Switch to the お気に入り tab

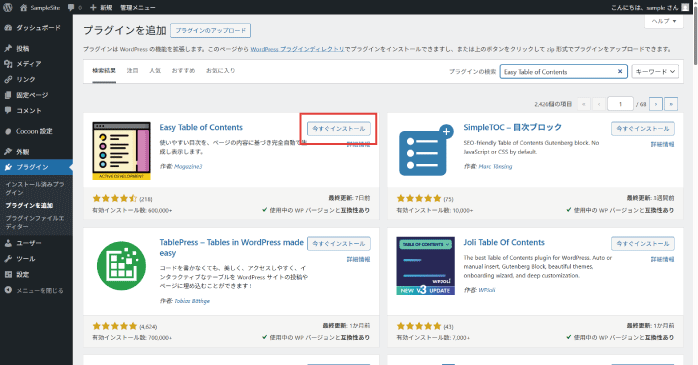220,71
